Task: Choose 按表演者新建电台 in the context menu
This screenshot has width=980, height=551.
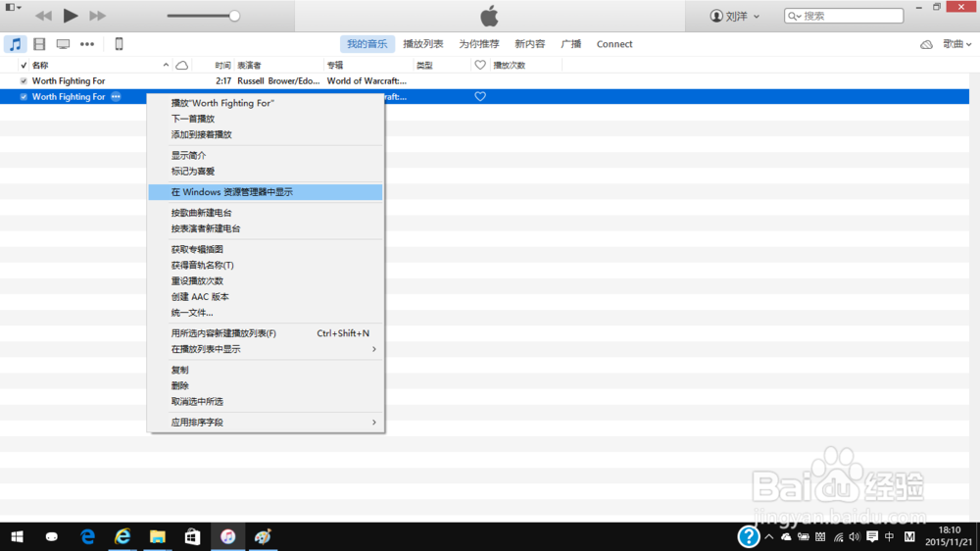Action: (266, 228)
